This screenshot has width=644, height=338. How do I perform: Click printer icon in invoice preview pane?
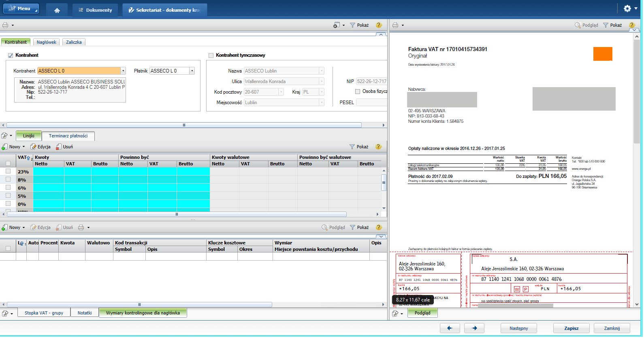[395, 25]
